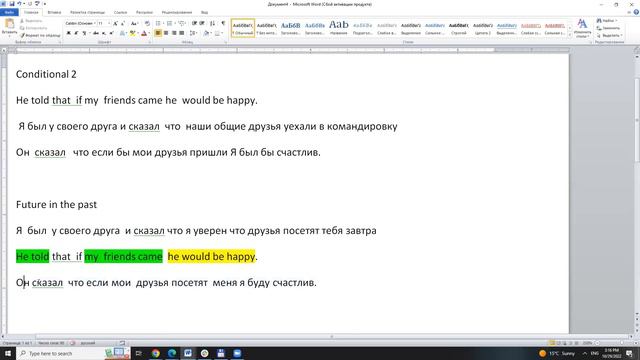Expand the styles gallery More arrow

coord(570,36)
